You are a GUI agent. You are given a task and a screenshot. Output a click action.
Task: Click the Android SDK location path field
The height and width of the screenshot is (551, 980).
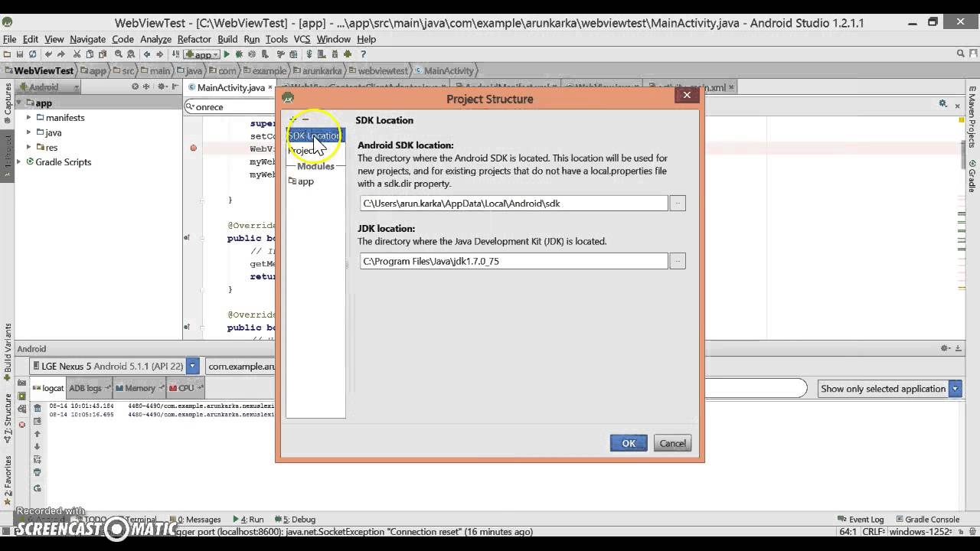tap(514, 204)
